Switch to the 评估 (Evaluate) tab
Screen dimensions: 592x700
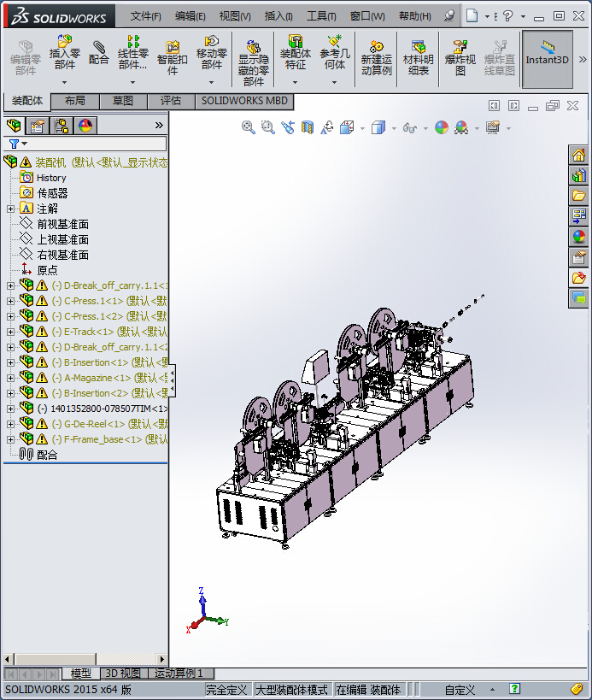click(171, 101)
